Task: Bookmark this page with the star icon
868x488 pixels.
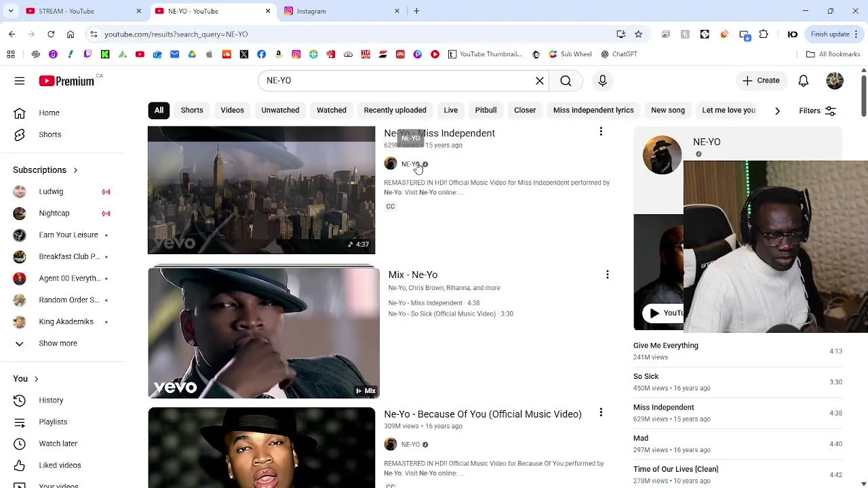Action: pyautogui.click(x=638, y=34)
